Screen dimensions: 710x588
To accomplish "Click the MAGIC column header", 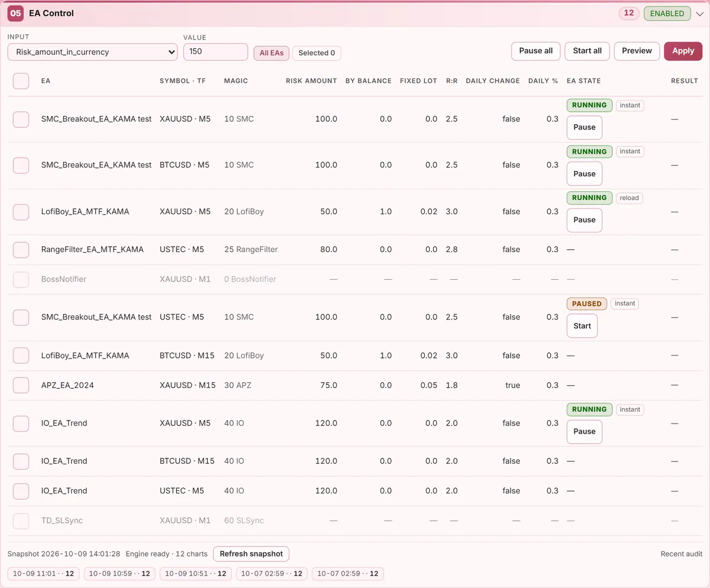I will 236,81.
